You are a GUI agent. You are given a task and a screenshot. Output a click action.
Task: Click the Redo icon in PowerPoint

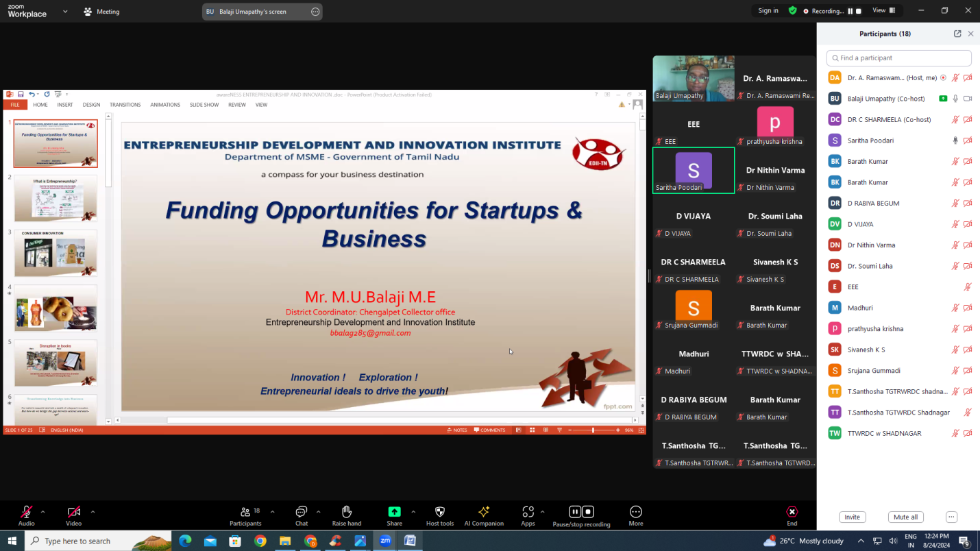click(47, 94)
